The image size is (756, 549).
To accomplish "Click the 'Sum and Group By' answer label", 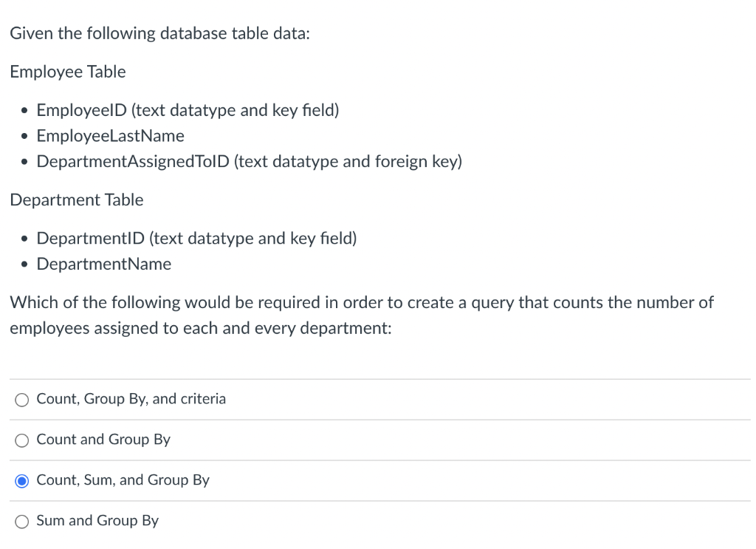I will click(x=97, y=520).
